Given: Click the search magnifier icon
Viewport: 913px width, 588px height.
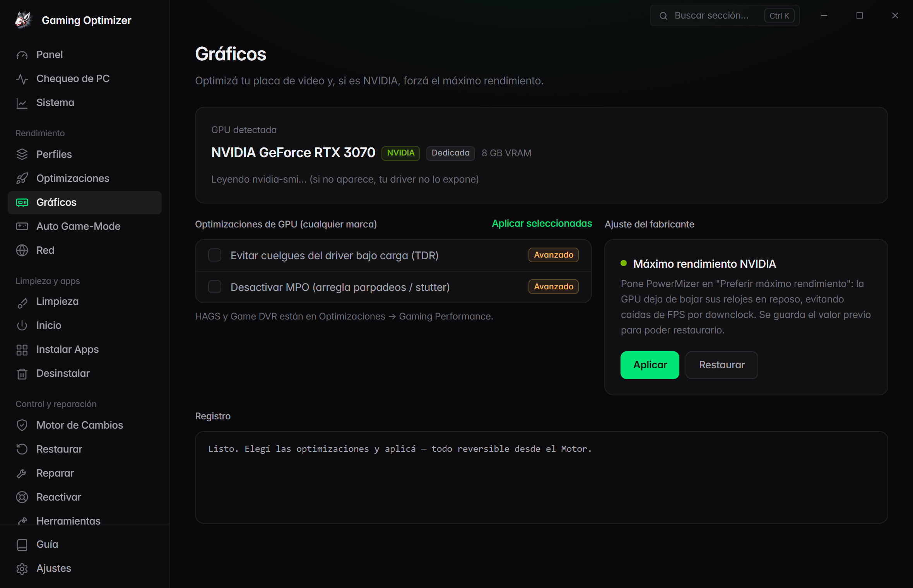Looking at the screenshot, I should click(663, 16).
